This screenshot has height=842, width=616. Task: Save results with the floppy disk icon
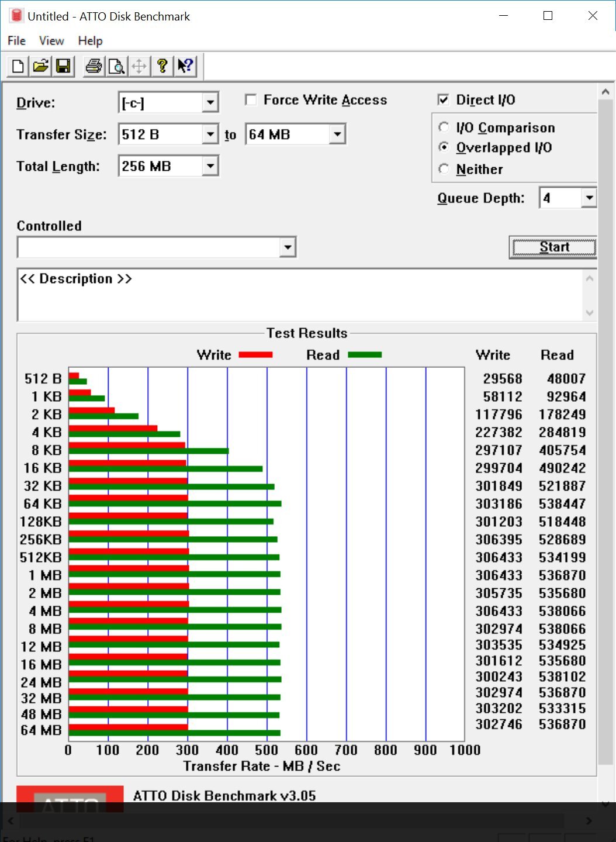pyautogui.click(x=63, y=66)
